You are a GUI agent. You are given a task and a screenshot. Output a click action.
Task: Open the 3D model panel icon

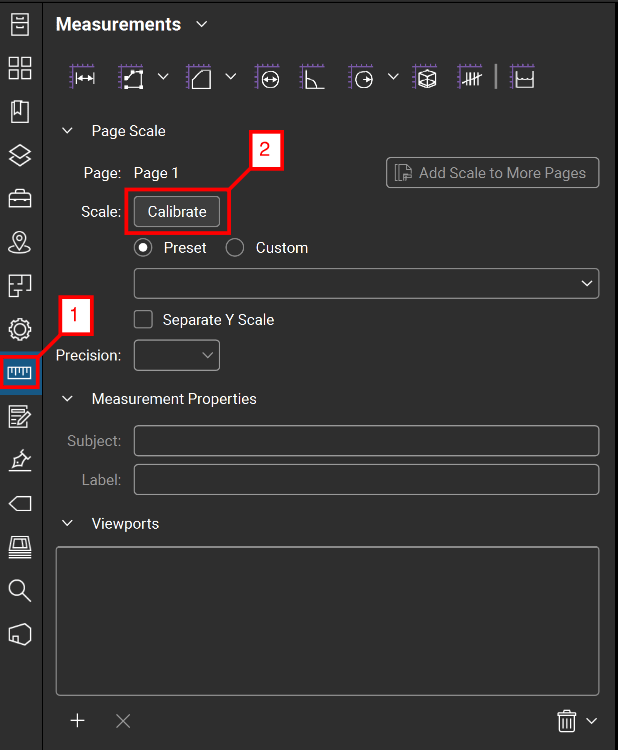pos(20,634)
